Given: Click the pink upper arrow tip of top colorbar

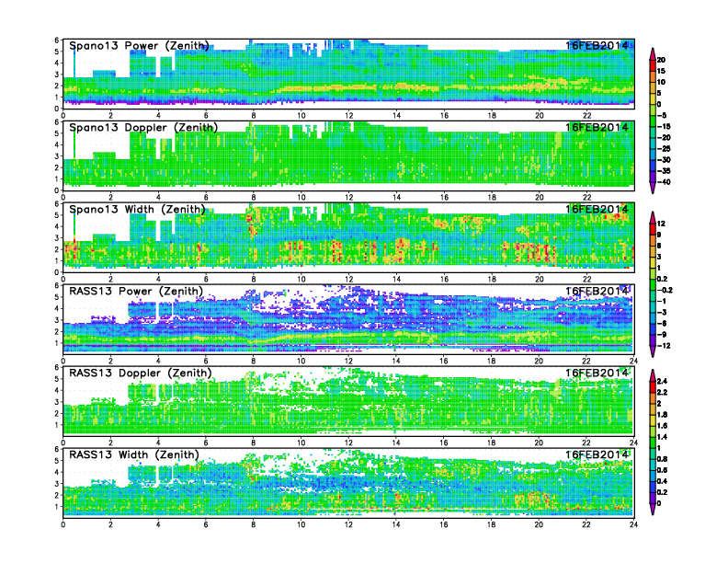Looking at the screenshot, I should pyautogui.click(x=653, y=54).
